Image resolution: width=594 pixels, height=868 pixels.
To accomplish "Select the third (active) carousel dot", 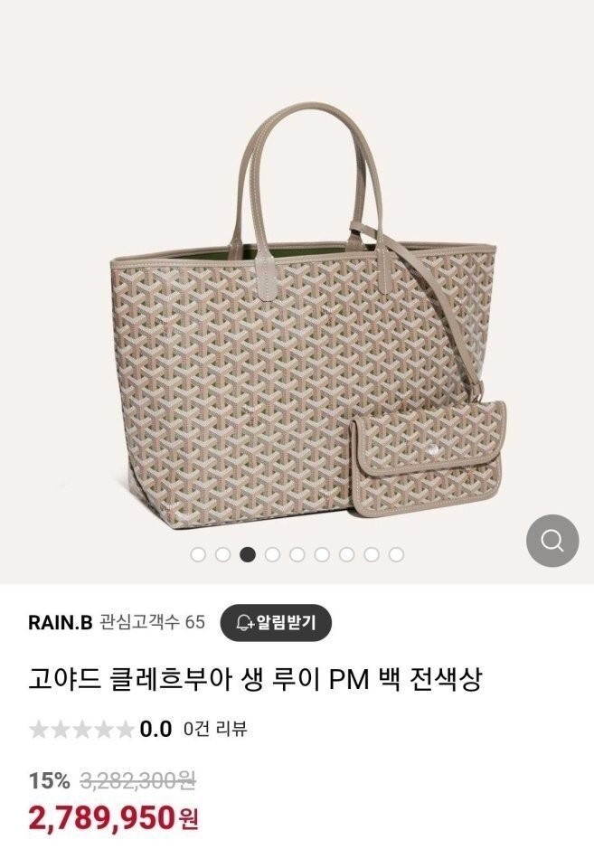I will pos(248,554).
